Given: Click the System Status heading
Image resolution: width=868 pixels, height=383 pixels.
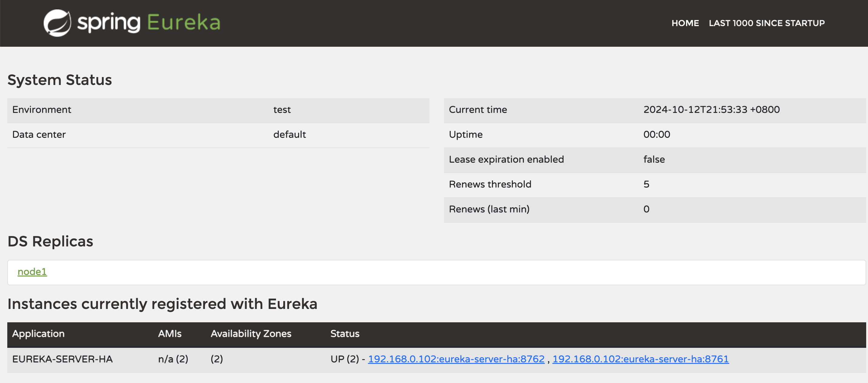Looking at the screenshot, I should coord(60,80).
